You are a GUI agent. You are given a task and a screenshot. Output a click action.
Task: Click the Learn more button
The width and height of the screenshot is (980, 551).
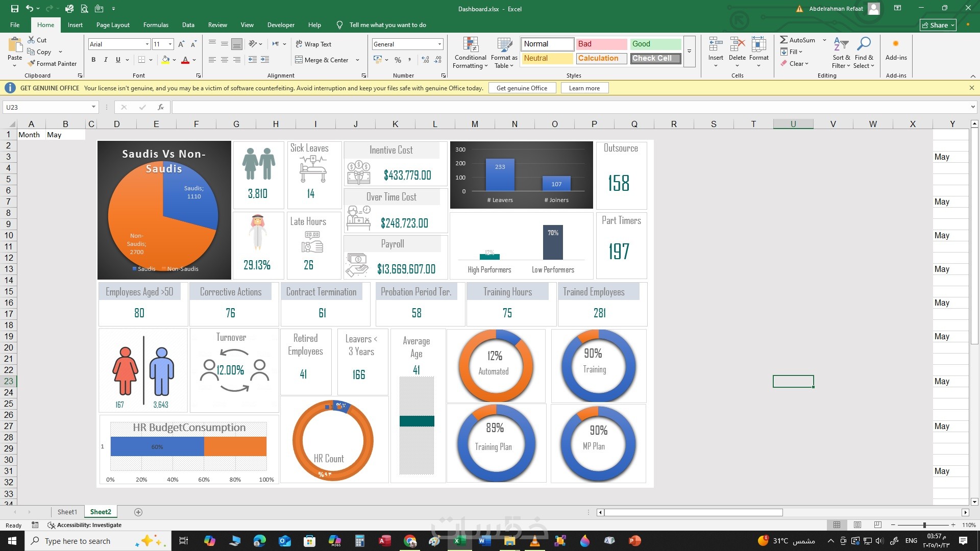(x=584, y=88)
